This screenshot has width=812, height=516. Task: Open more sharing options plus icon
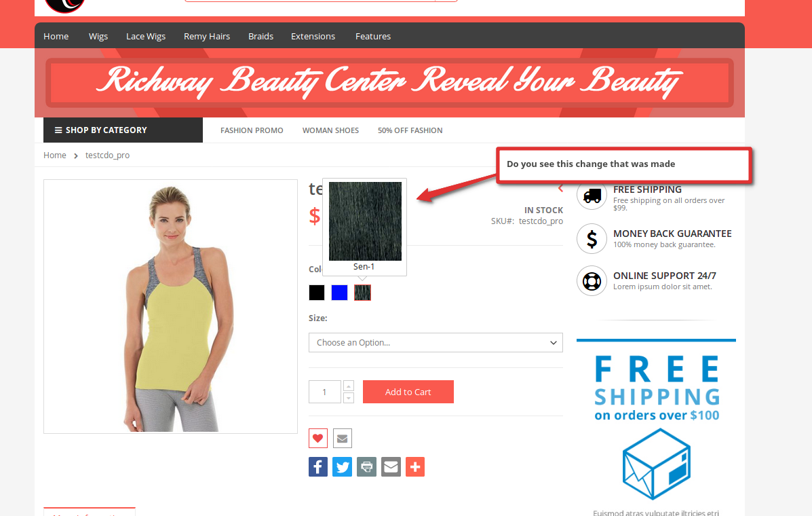point(415,467)
